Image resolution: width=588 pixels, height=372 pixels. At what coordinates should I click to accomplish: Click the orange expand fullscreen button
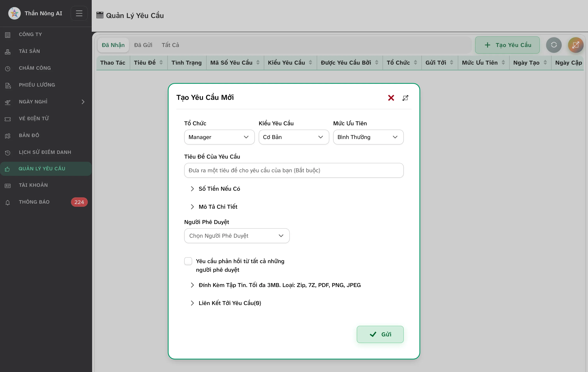tap(575, 45)
